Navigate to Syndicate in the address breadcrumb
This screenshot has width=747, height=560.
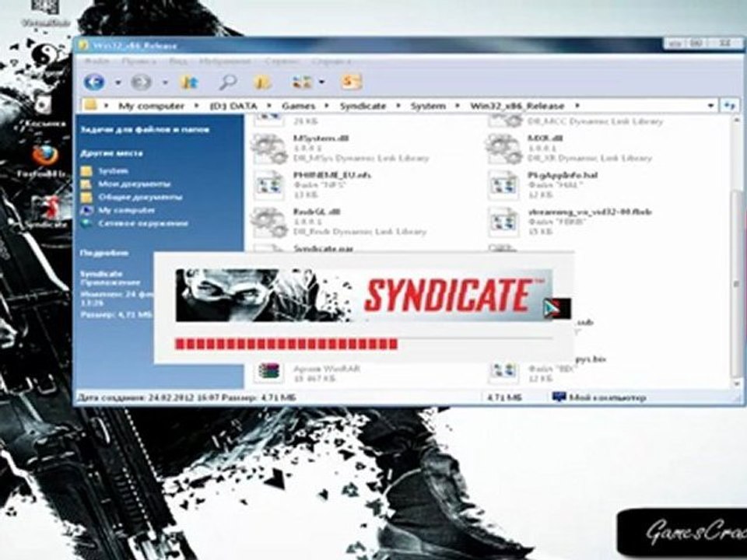tap(363, 106)
